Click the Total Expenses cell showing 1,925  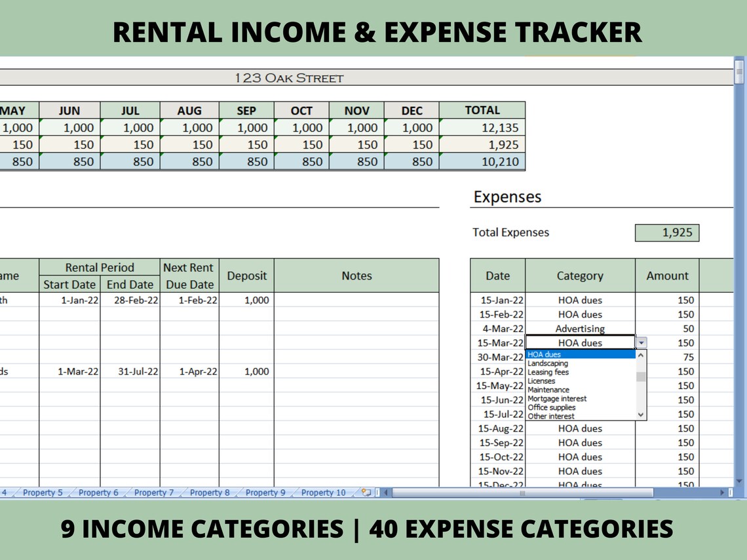tap(666, 233)
